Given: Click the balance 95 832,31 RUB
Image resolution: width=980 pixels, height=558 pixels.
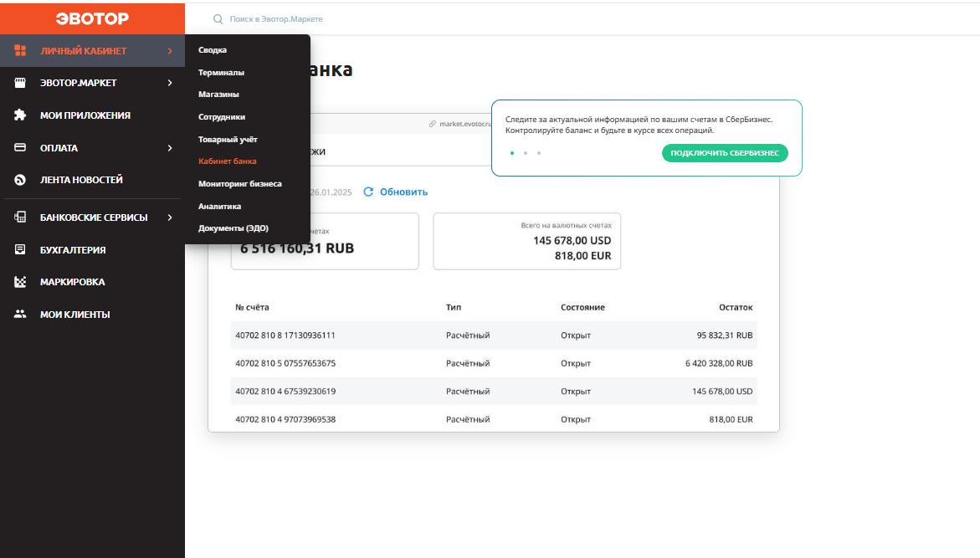Looking at the screenshot, I should point(725,335).
